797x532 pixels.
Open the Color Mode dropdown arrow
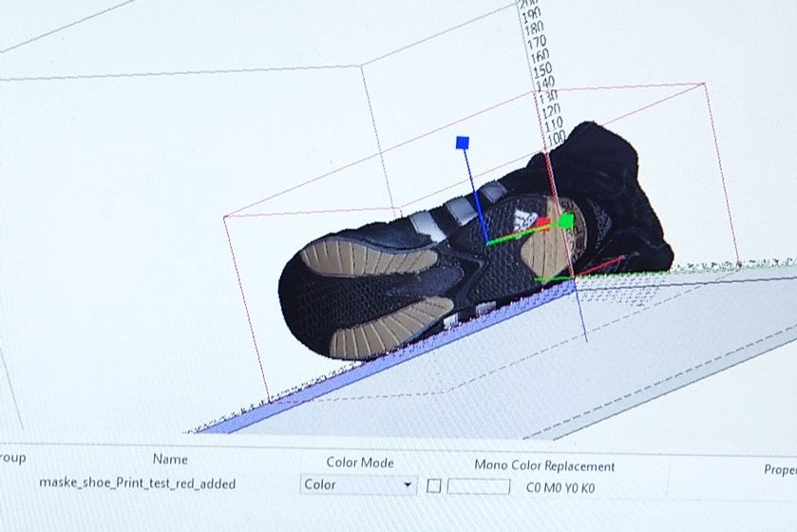(408, 485)
